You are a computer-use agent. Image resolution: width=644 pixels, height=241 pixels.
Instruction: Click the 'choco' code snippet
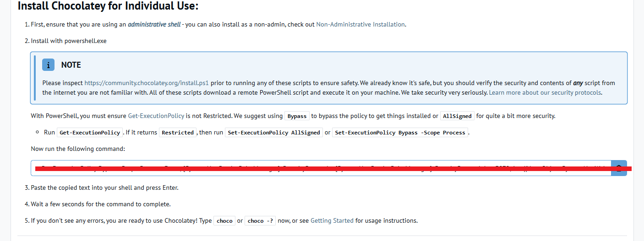[224, 220]
